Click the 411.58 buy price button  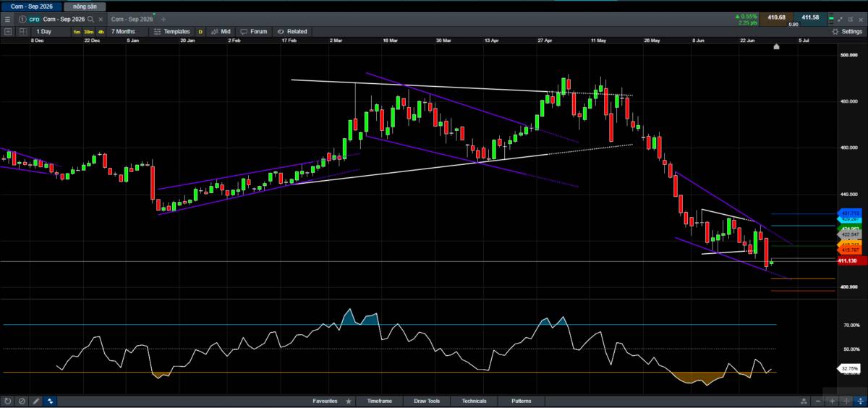(x=809, y=17)
